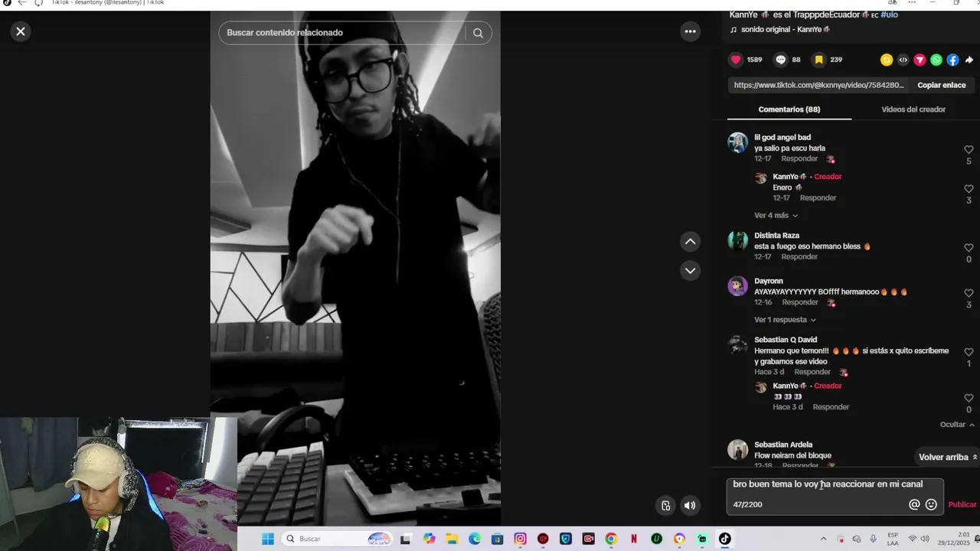
Task: Reply to Dayronn's comment
Action: coord(800,302)
